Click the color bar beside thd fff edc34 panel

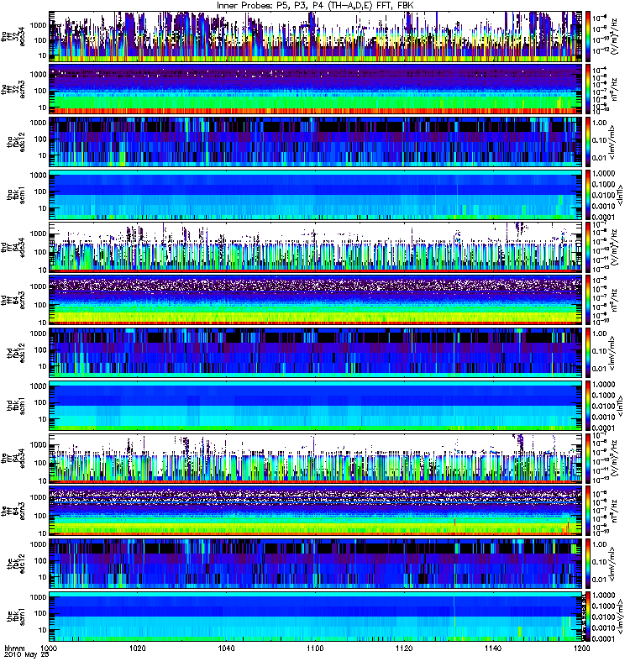click(587, 247)
